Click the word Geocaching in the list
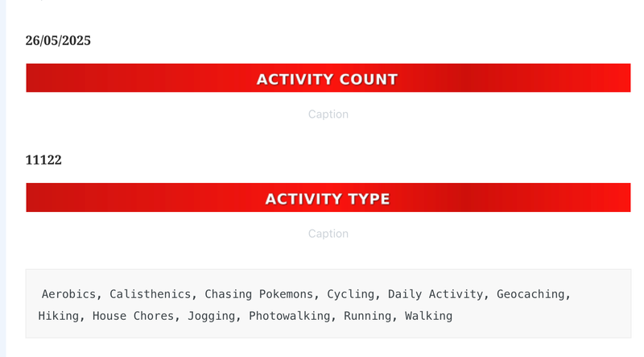 (530, 294)
